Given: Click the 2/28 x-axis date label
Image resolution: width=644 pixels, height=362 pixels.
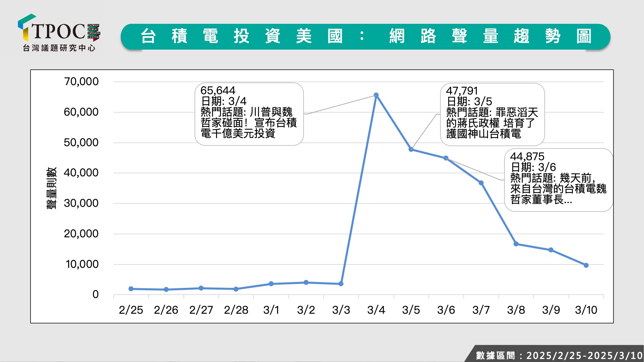Looking at the screenshot, I should [236, 310].
